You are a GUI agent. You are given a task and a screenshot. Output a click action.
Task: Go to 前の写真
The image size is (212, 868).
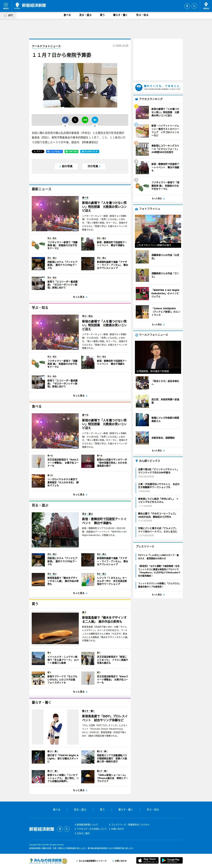click(66, 166)
